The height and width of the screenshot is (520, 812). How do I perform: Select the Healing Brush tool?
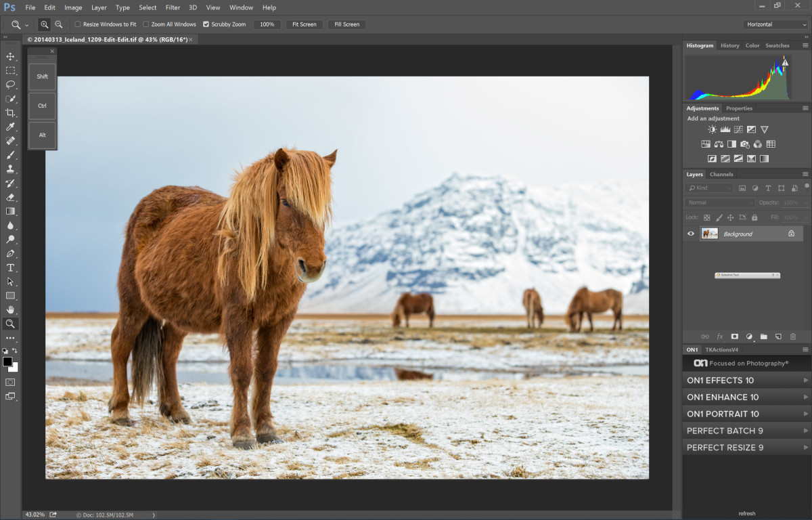pos(10,139)
